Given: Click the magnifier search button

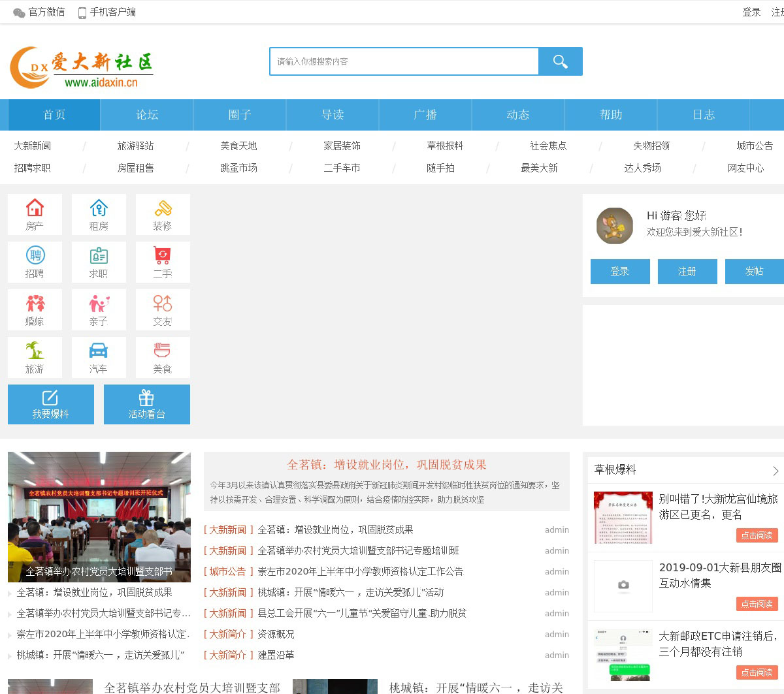Looking at the screenshot, I should (560, 61).
